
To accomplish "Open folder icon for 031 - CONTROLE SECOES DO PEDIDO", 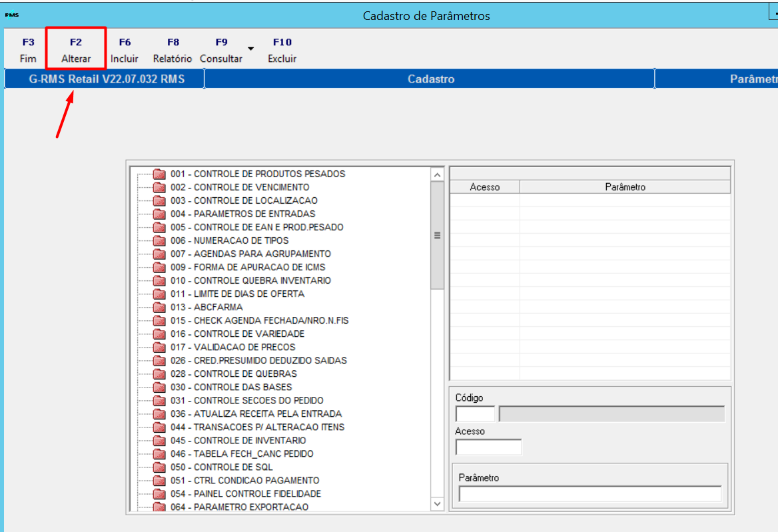I will [159, 401].
